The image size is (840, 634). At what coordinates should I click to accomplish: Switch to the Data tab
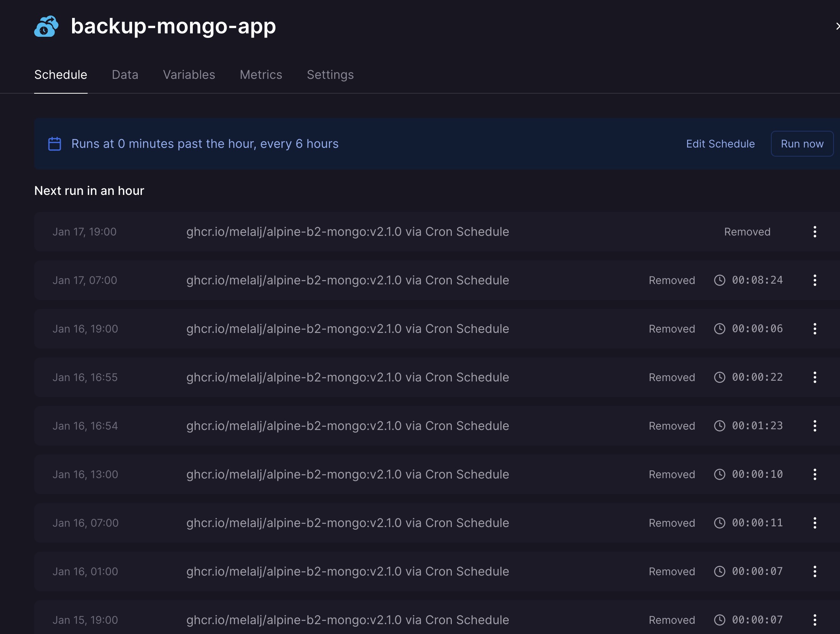coord(125,75)
